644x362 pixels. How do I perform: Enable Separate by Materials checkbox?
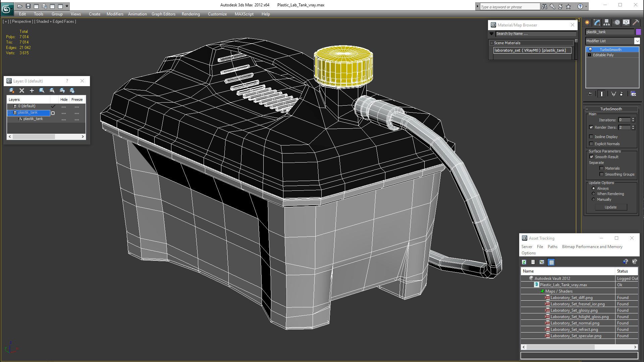click(x=601, y=168)
